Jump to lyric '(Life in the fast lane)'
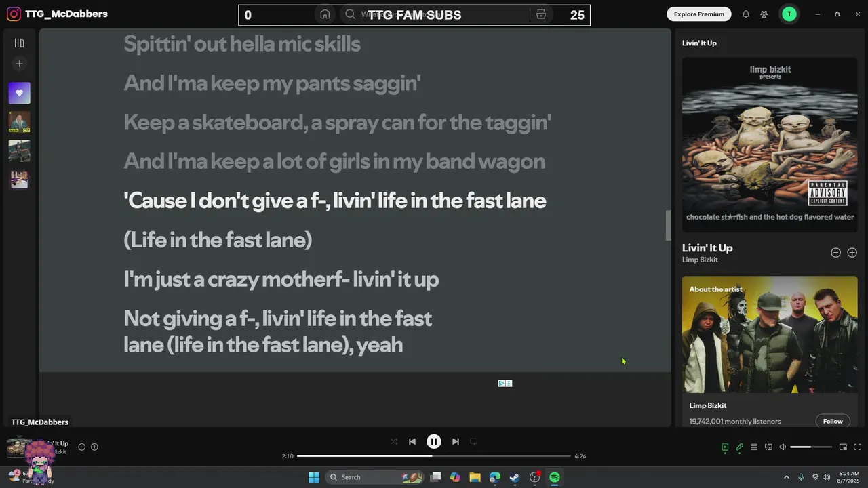 218,240
